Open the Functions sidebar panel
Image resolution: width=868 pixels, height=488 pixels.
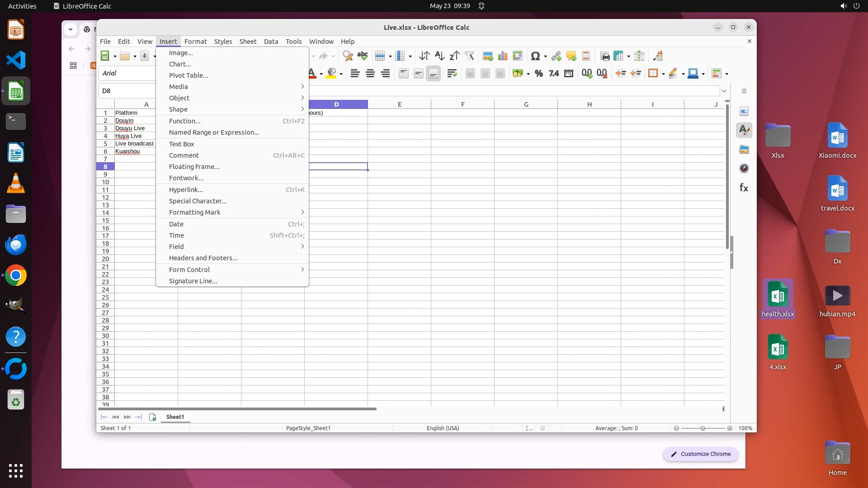(x=744, y=188)
